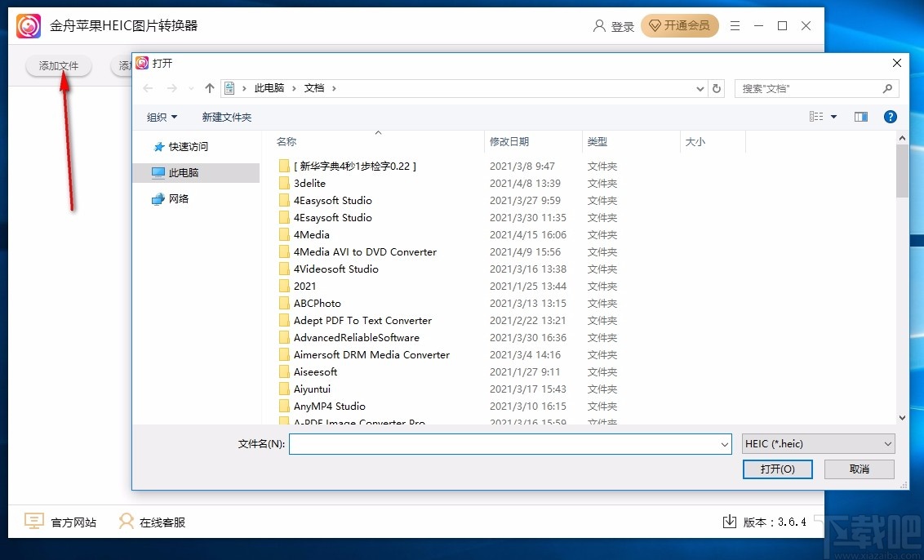Click the hamburger menu icon in title bar
Viewport: 924px width, 560px height.
point(735,25)
